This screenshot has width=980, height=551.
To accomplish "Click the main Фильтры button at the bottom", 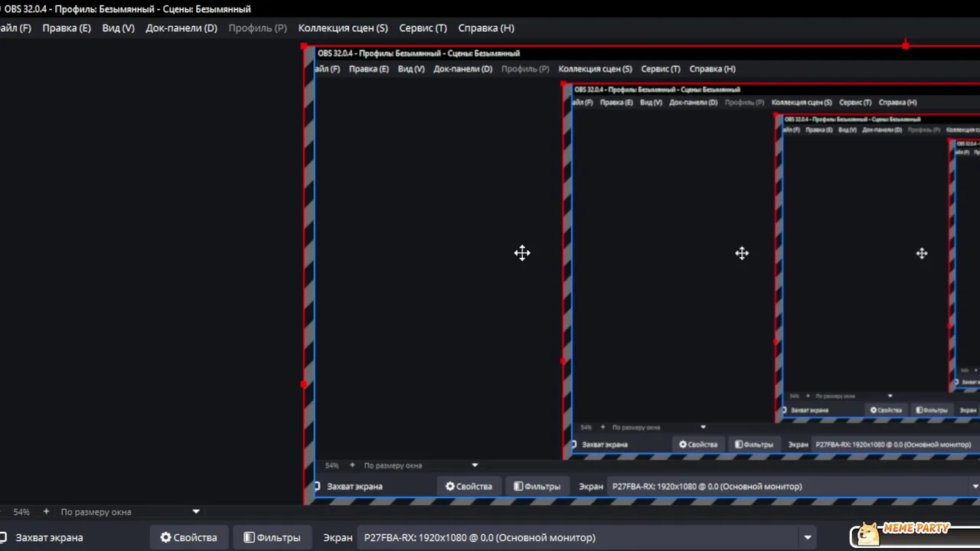I will [x=272, y=537].
